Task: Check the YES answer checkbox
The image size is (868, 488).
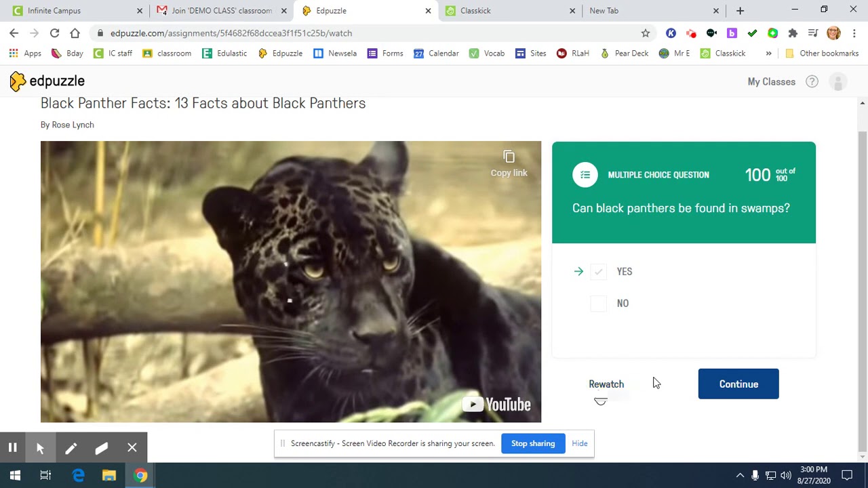Action: [598, 272]
